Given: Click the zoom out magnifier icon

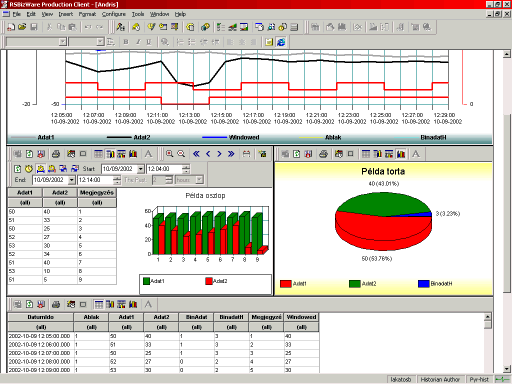Looking at the screenshot, I should click(181, 154).
